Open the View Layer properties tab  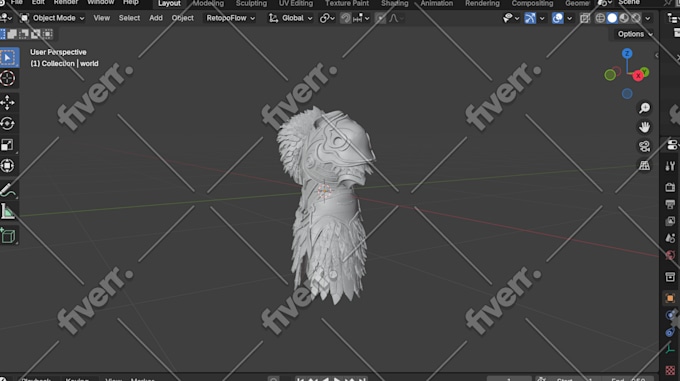point(670,221)
